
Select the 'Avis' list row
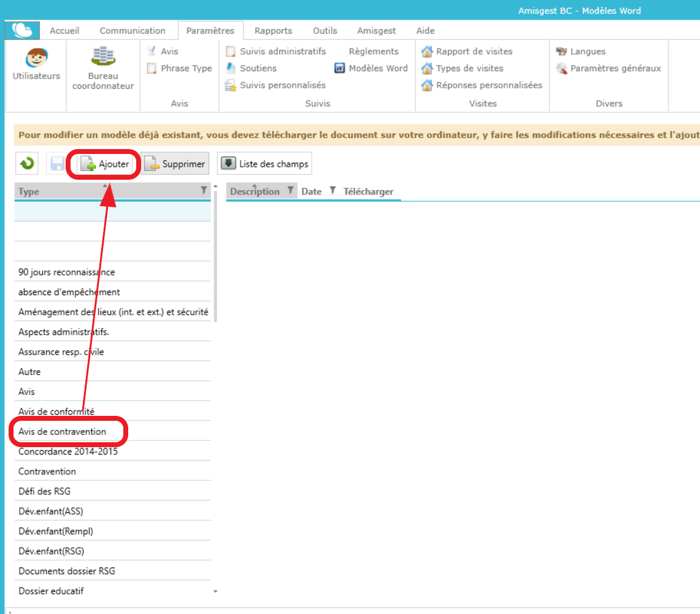tap(112, 391)
